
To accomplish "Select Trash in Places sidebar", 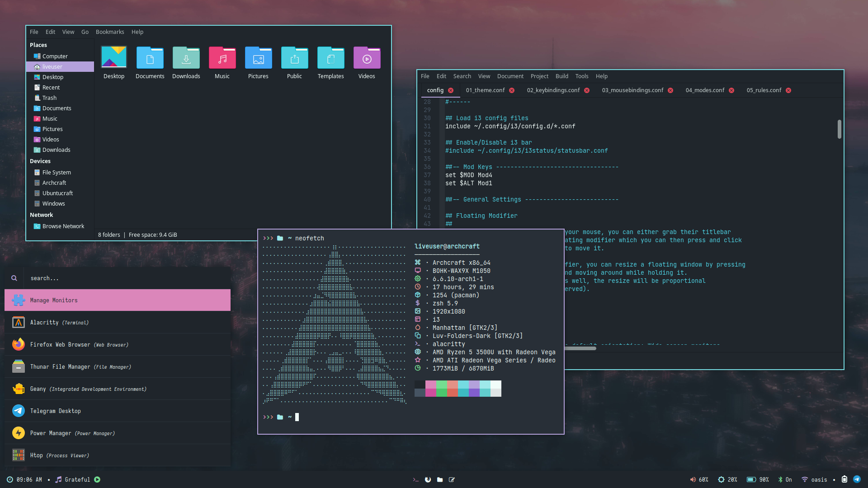I will point(49,98).
